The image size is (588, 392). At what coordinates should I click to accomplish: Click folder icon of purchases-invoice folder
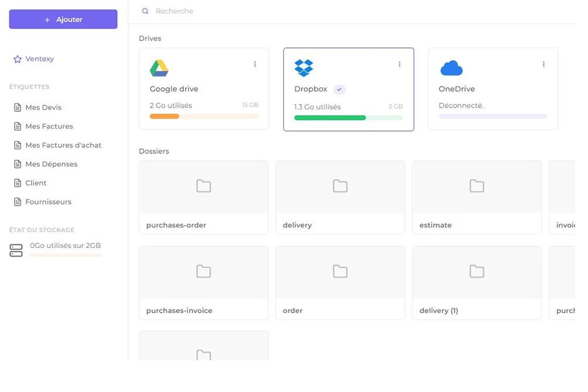click(x=204, y=271)
